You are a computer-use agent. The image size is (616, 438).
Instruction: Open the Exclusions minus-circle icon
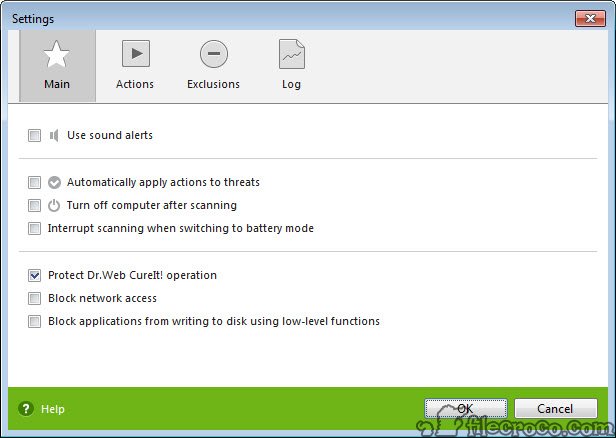tap(214, 54)
